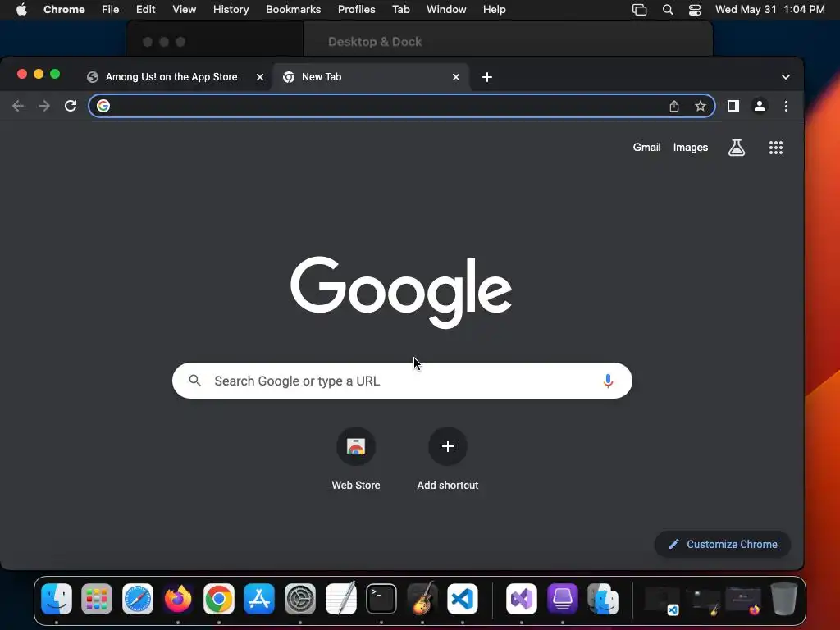Open Visual Studio Code from the dock
Screen dimensions: 840x630
tap(463, 599)
